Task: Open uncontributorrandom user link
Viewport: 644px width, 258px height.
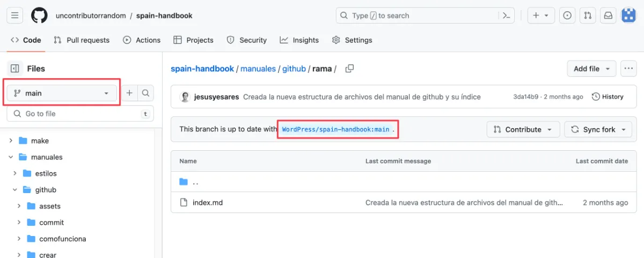Action: coord(91,16)
